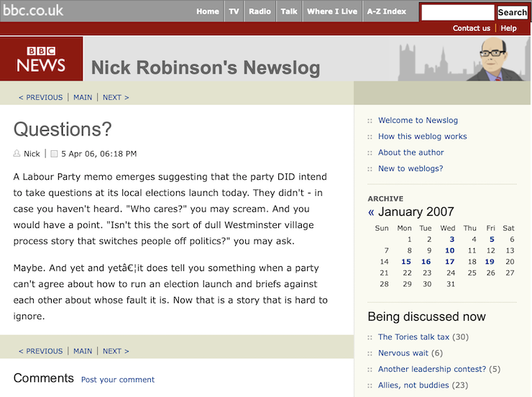Screen dimensions: 532x397
Task: Click calendar day 31
Action: click(451, 284)
